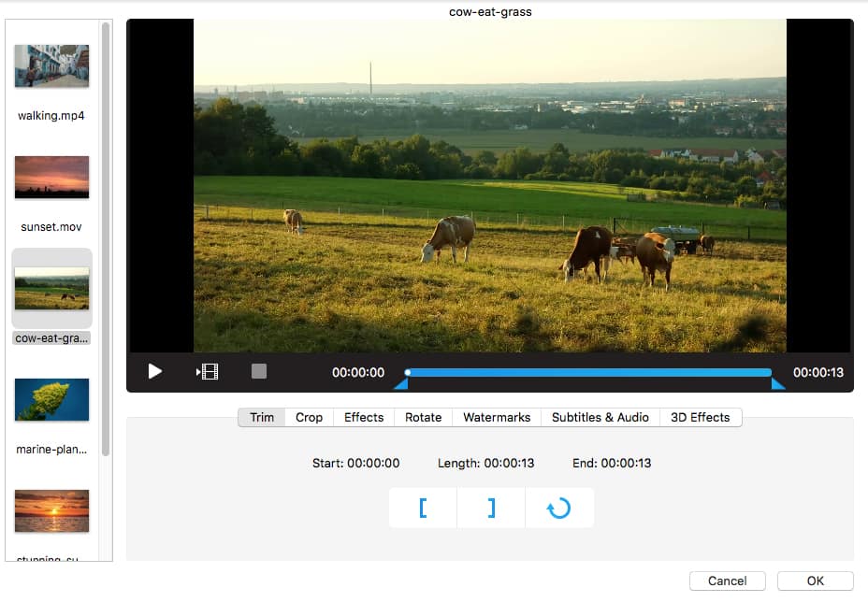Play the cow-eat-grass video
Viewport: 868px width, 602px height.
tap(155, 371)
